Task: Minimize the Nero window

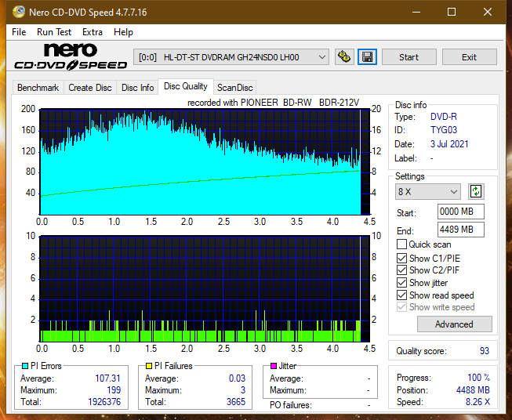Action: click(x=416, y=12)
